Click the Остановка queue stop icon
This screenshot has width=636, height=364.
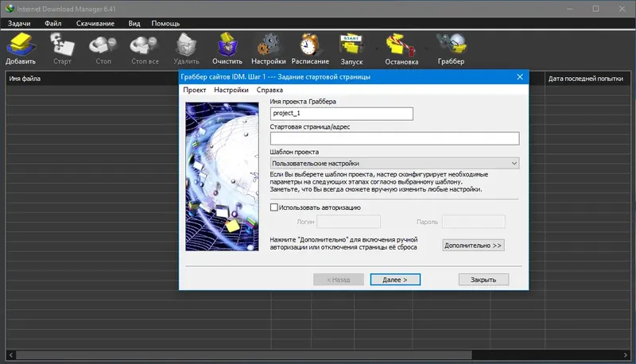coord(401,48)
